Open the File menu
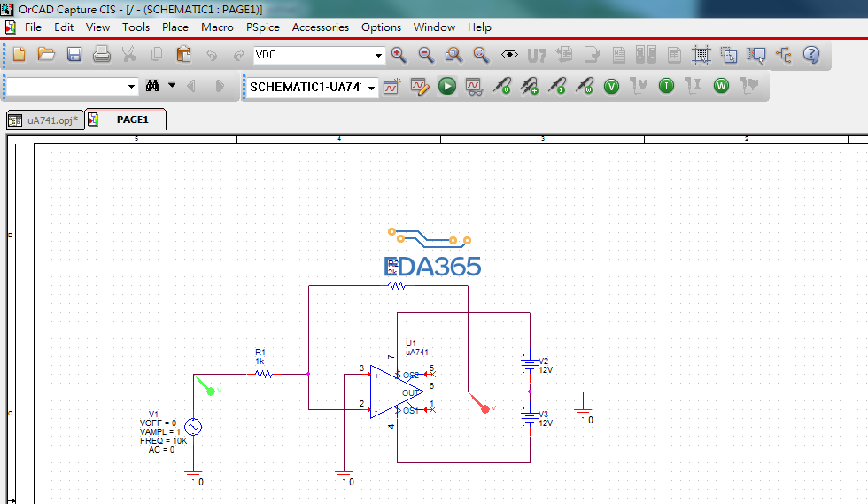This screenshot has width=868, height=504. (x=34, y=27)
